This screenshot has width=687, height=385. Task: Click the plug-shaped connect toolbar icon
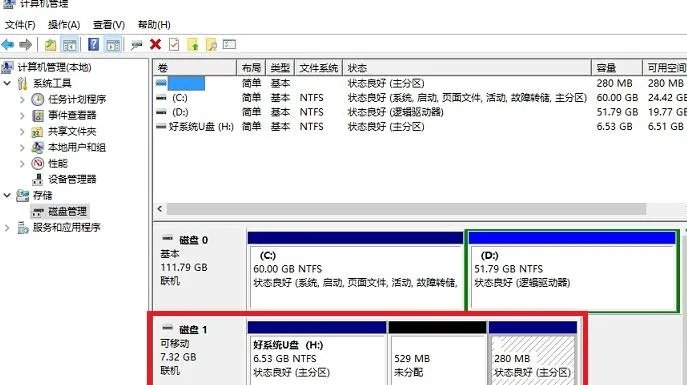137,45
